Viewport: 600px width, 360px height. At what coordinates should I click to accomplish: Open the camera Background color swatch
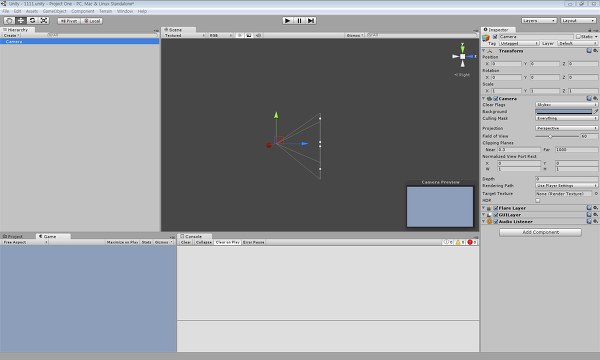pos(563,112)
